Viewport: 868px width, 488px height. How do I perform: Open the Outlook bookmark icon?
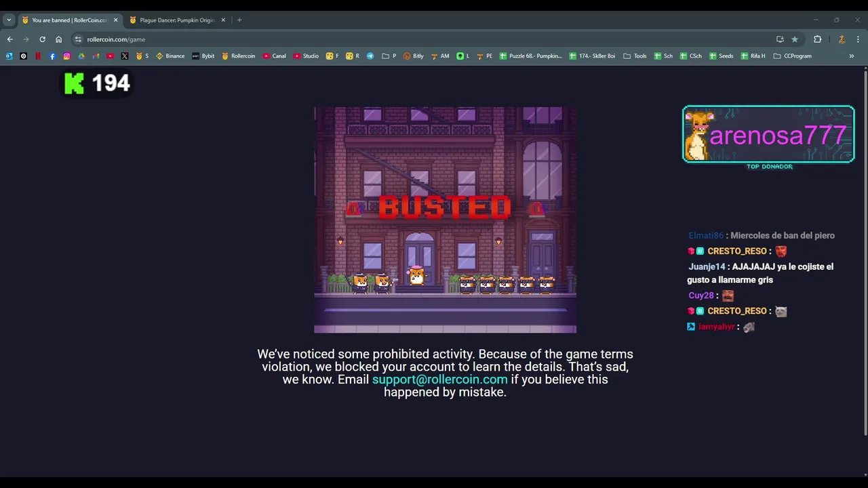pyautogui.click(x=9, y=56)
